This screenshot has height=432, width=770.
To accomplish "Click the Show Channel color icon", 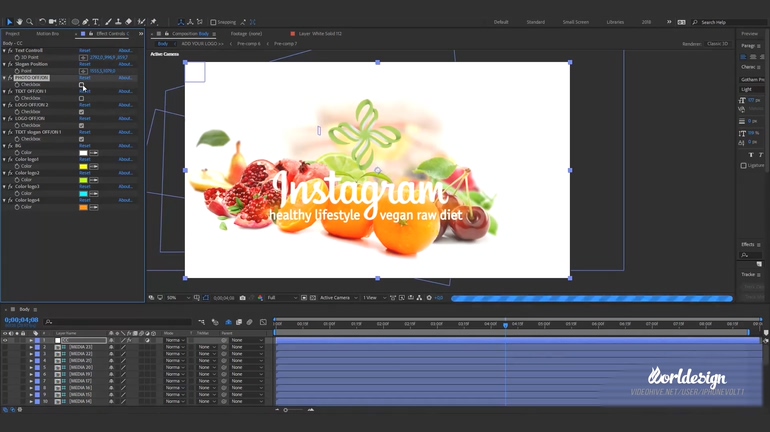I will (x=260, y=298).
